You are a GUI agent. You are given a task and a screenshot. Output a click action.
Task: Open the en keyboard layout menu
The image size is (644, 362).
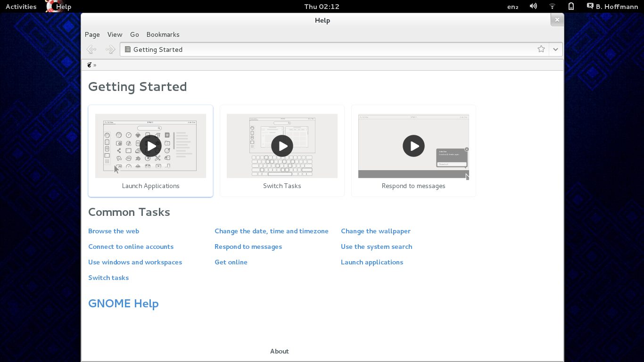pos(512,7)
